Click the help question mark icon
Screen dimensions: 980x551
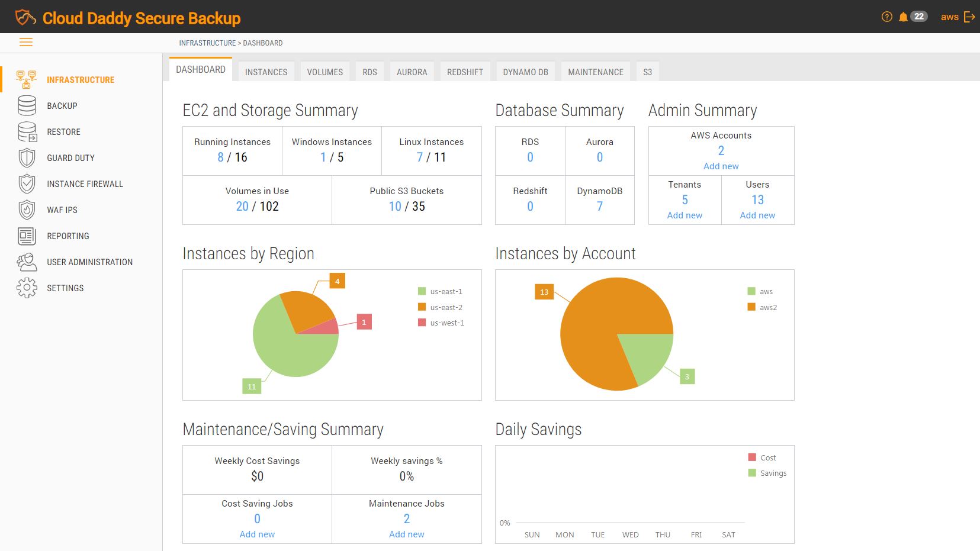tap(886, 17)
